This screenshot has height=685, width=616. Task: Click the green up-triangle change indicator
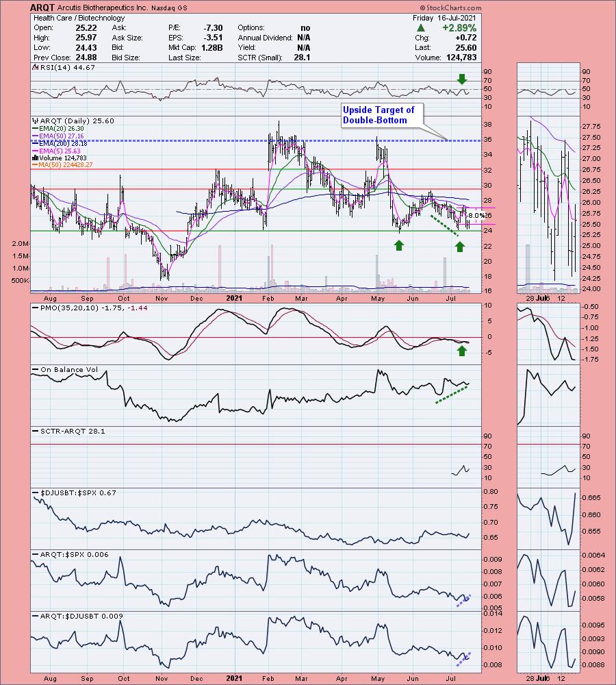coord(420,28)
